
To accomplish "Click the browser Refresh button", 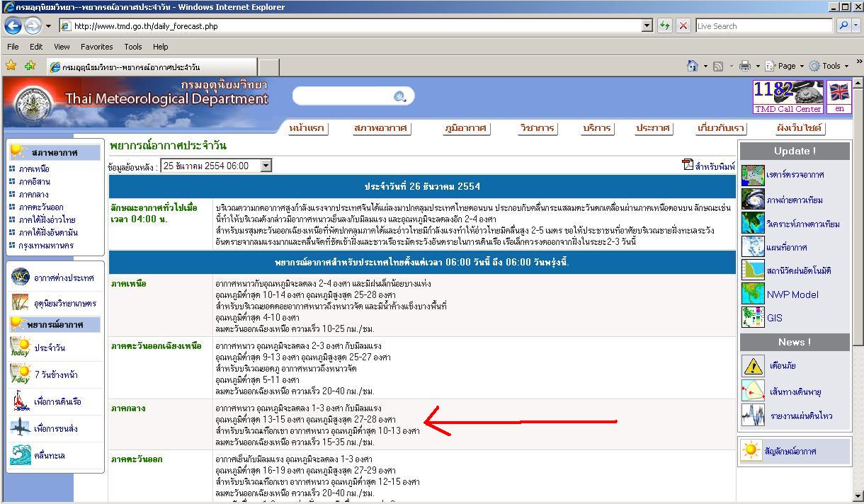I will tap(665, 26).
